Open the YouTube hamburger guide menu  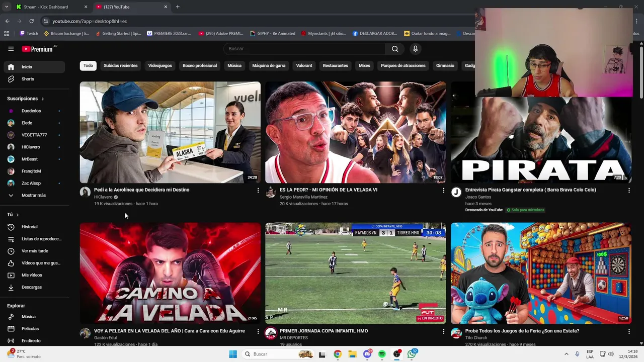click(11, 49)
